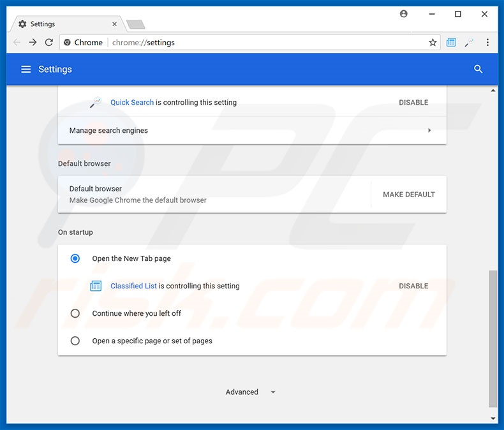The width and height of the screenshot is (504, 430).
Task: Open the Chrome profile account icon
Action: click(403, 14)
